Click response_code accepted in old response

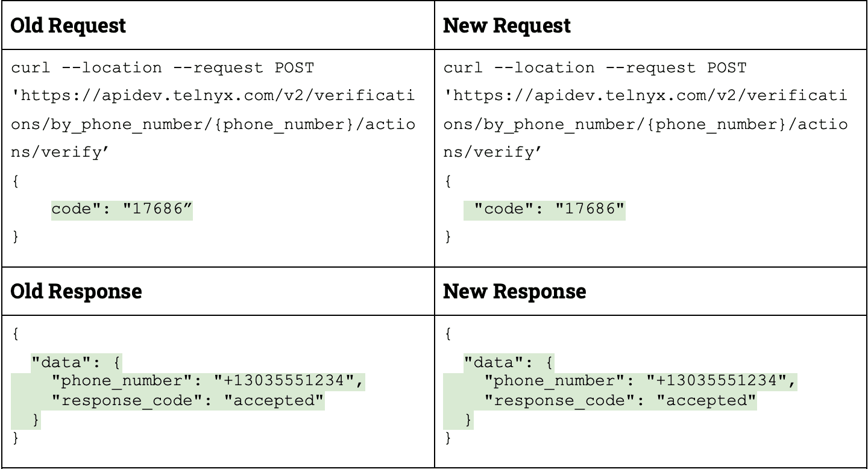[188, 400]
